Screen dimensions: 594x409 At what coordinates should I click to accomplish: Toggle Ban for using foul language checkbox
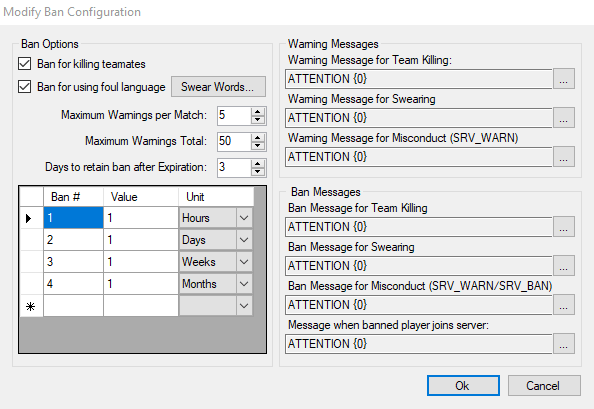tap(25, 87)
